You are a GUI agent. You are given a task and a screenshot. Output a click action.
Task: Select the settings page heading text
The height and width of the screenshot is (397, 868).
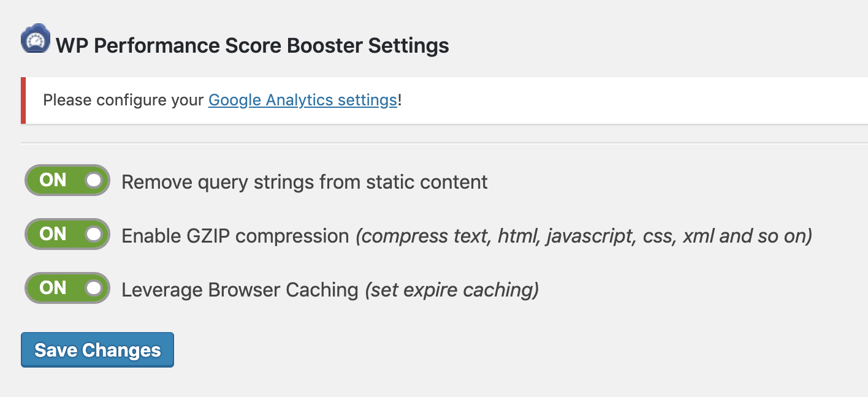[251, 45]
